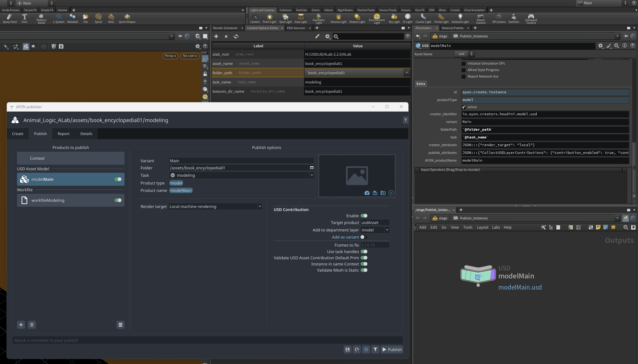Toggle the modelMain instance switch
The image size is (638, 364).
[x=118, y=179]
